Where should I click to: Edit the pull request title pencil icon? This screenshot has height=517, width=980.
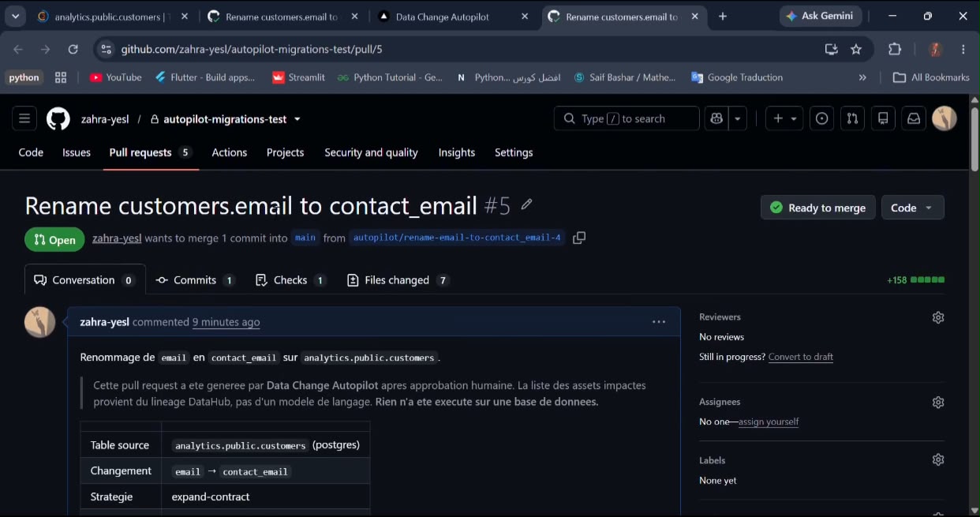coord(527,204)
